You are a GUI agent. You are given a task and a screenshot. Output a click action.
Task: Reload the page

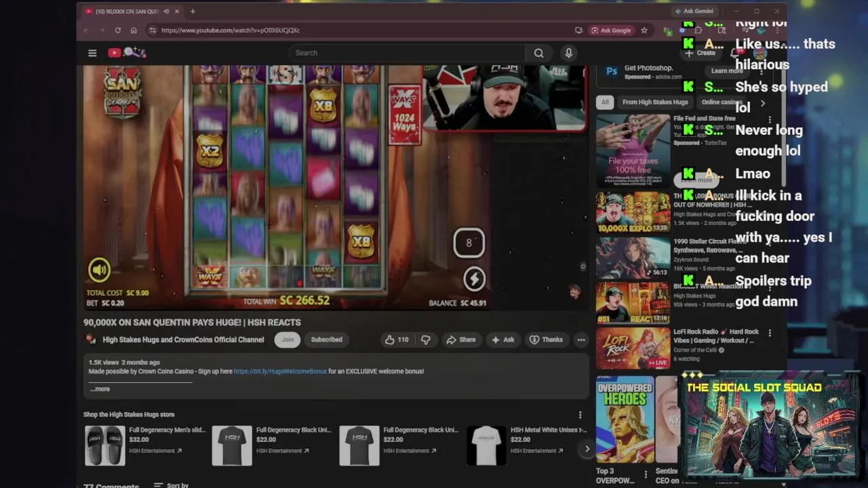pos(118,30)
